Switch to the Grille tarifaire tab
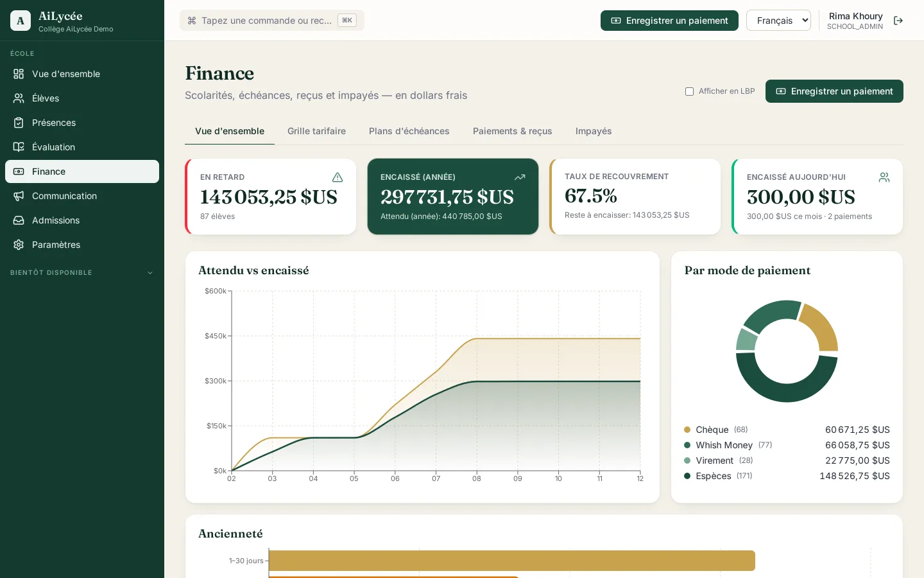Screen dimensions: 924x578 316,131
